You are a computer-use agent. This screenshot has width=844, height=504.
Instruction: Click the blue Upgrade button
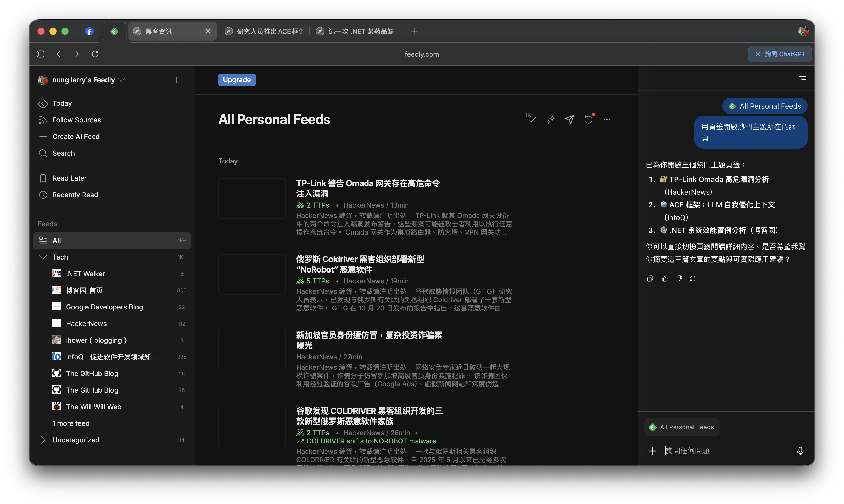coord(237,80)
